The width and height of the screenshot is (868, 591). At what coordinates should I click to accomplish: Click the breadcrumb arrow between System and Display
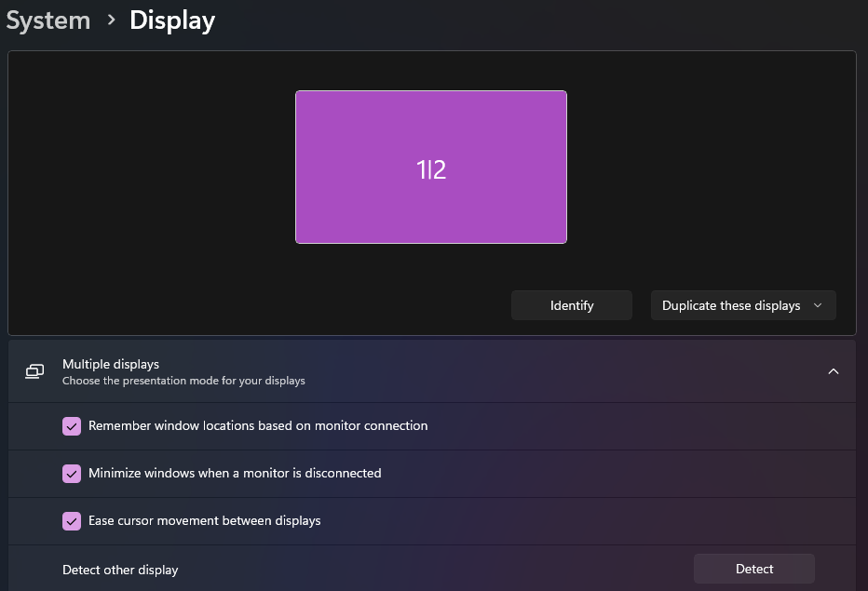point(111,20)
